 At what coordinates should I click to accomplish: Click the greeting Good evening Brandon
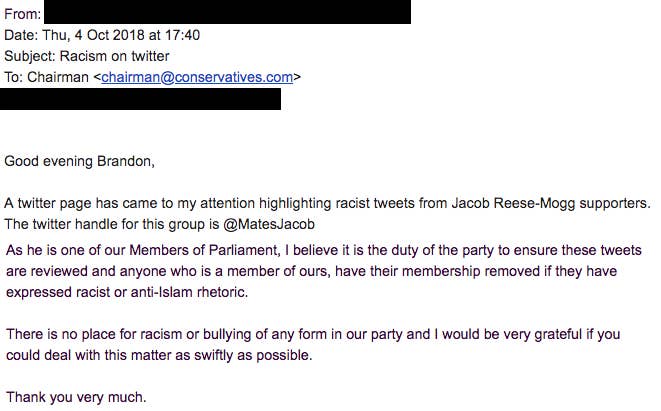pos(79,161)
